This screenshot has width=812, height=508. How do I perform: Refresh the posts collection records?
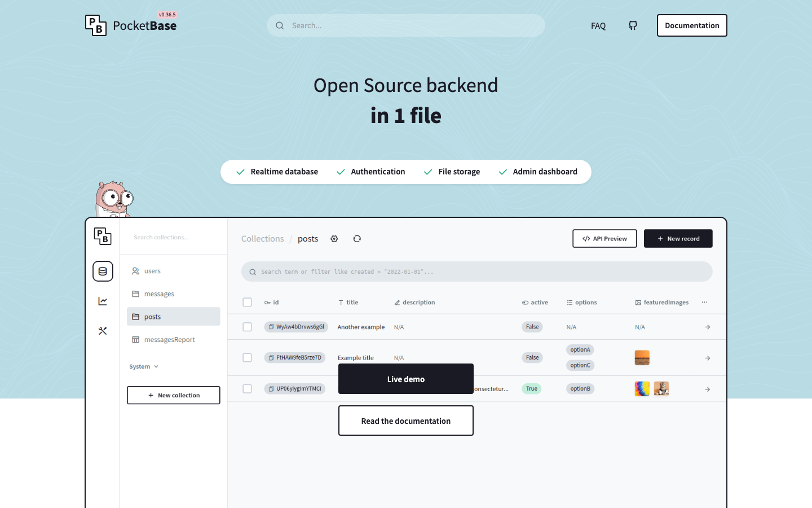(357, 239)
